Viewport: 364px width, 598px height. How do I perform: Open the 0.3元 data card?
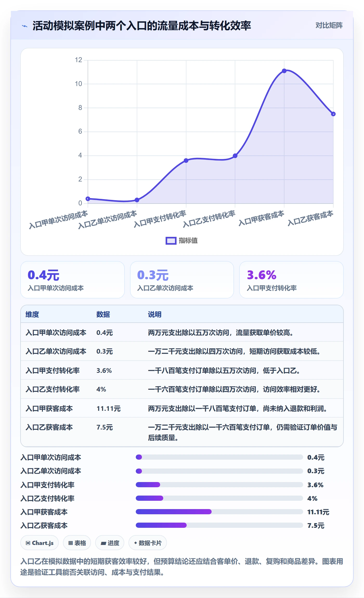182,280
